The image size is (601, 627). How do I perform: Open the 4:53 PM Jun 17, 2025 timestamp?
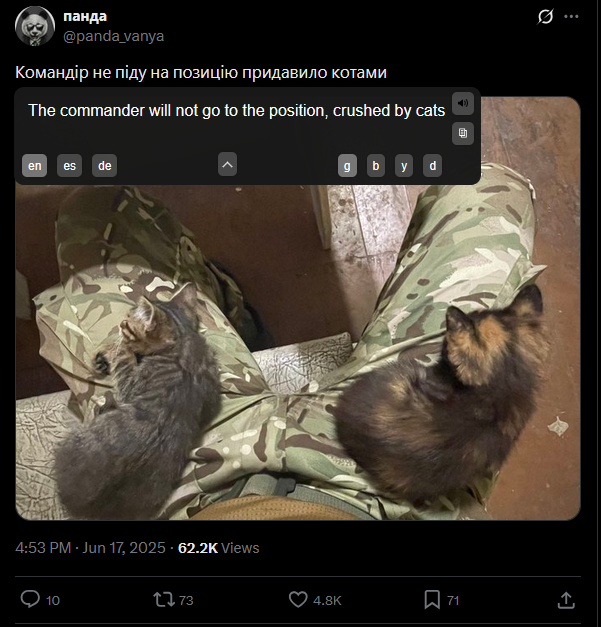pos(90,547)
